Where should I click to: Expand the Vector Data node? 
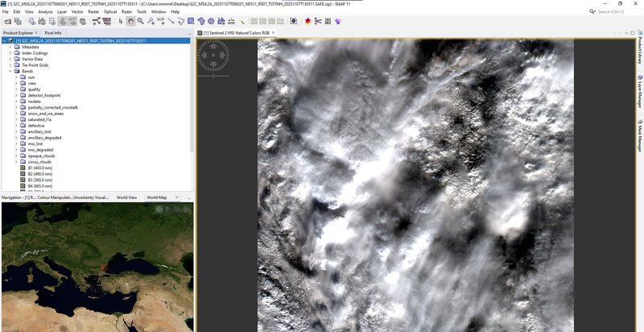pyautogui.click(x=10, y=59)
